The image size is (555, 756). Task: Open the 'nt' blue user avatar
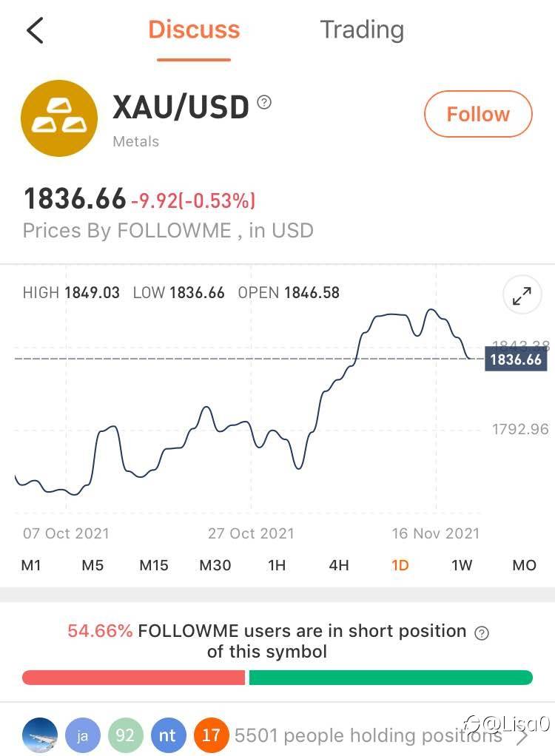tap(167, 735)
